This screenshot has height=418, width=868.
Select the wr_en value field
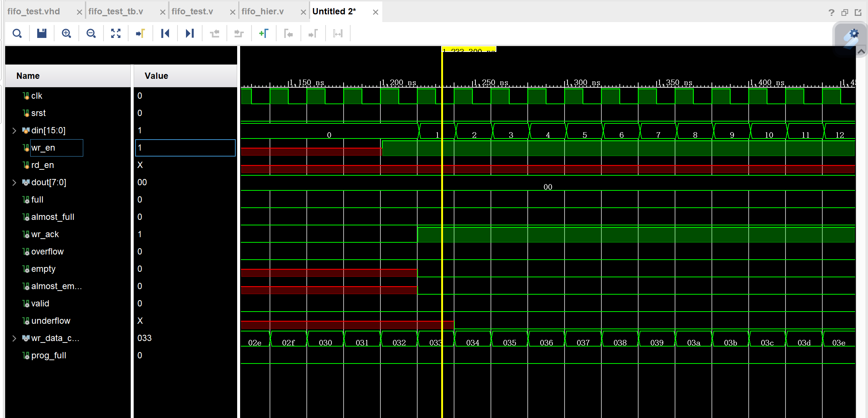pos(185,148)
